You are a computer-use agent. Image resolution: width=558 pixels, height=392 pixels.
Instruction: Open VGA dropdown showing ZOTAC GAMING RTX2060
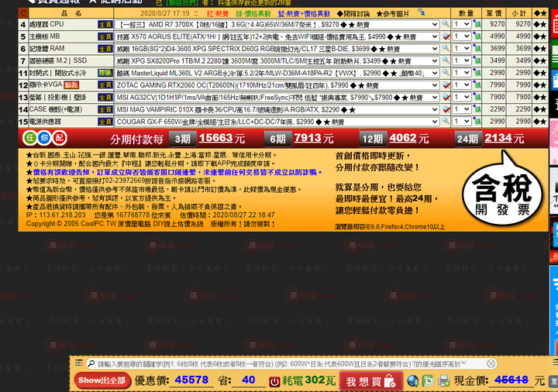277,85
